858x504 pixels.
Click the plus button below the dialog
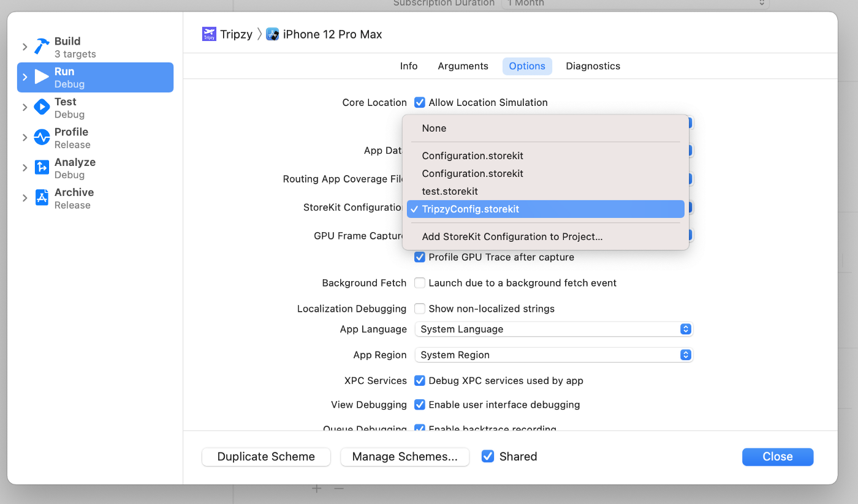tap(316, 489)
